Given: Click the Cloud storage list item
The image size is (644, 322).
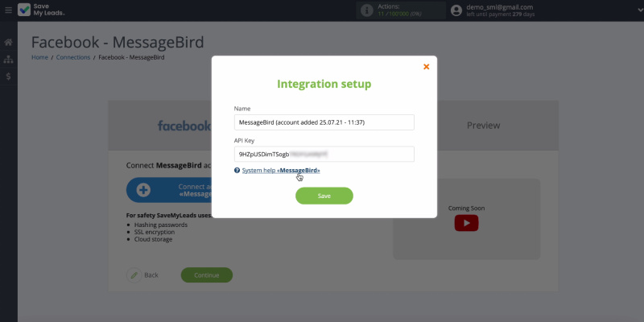Looking at the screenshot, I should coord(153,239).
